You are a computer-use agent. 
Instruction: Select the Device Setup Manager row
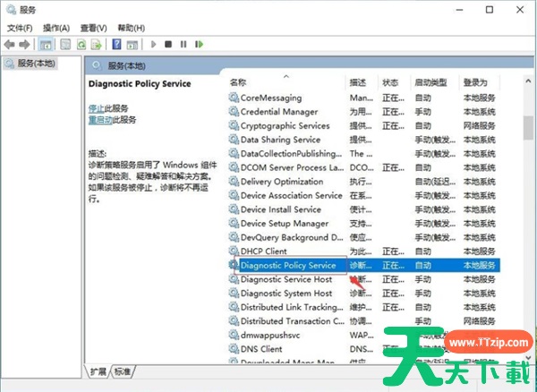(364, 224)
